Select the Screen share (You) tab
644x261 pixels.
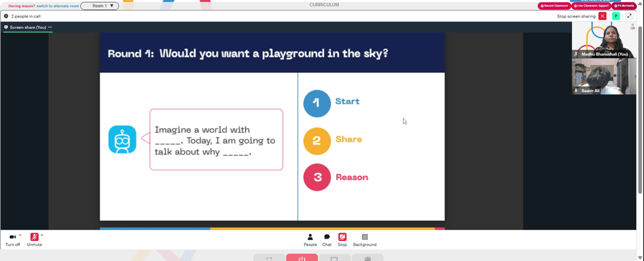(28, 27)
